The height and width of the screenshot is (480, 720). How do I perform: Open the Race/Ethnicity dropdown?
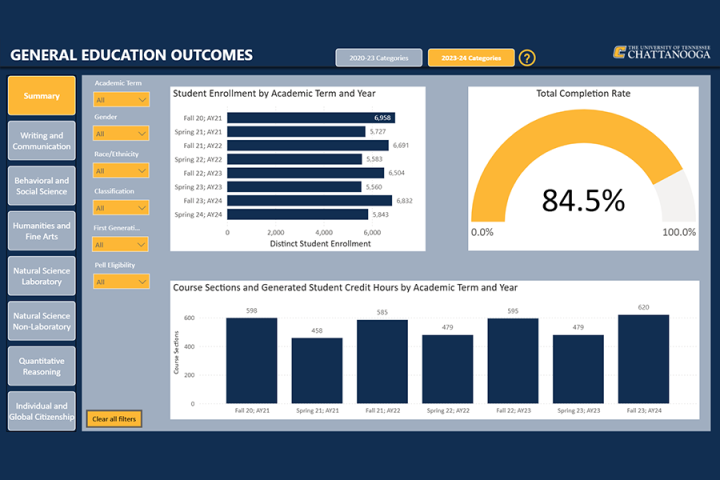[x=121, y=171]
